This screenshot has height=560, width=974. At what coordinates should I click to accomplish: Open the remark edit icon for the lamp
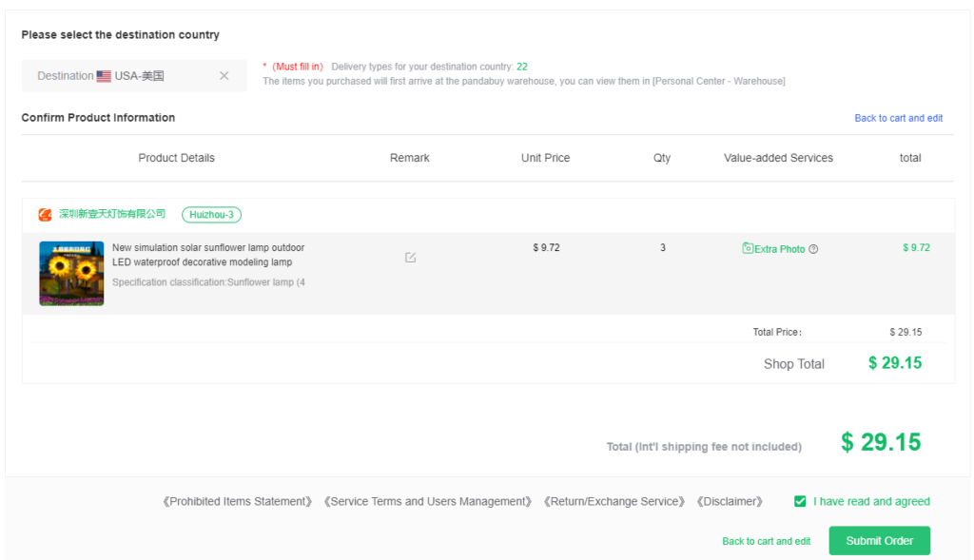(x=409, y=257)
